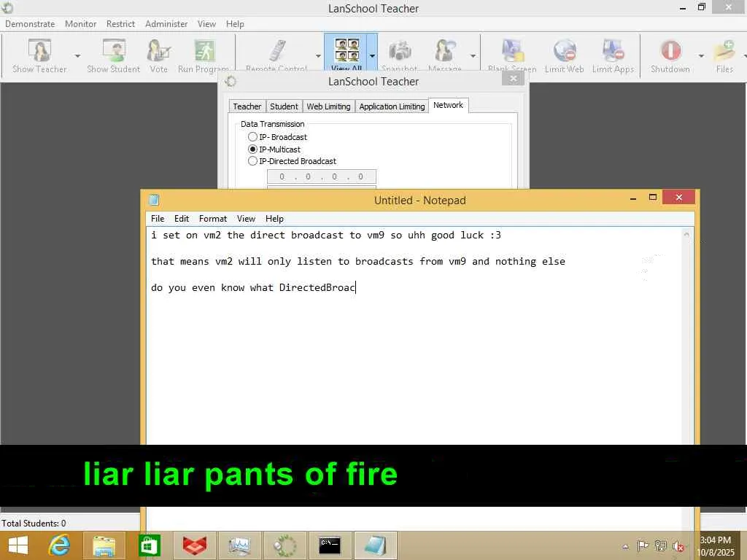Click the Run Program toolbar icon
Screen dimensions: 747x560
[204, 55]
